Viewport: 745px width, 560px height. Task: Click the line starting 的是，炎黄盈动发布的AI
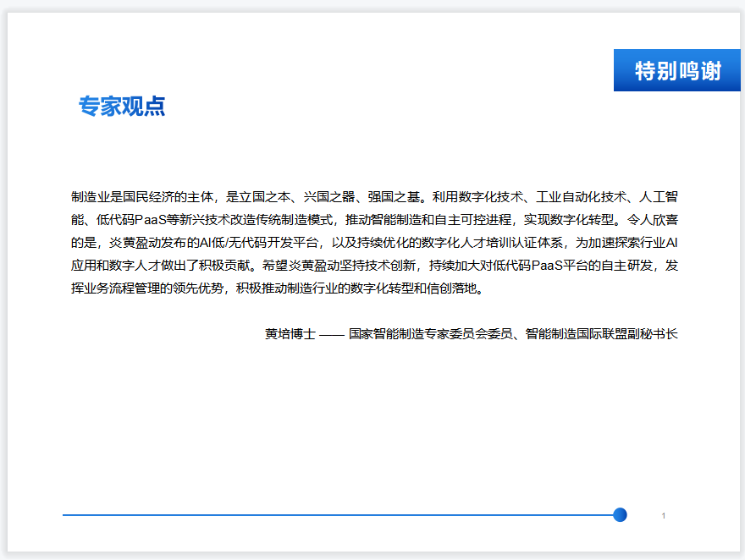(374, 243)
